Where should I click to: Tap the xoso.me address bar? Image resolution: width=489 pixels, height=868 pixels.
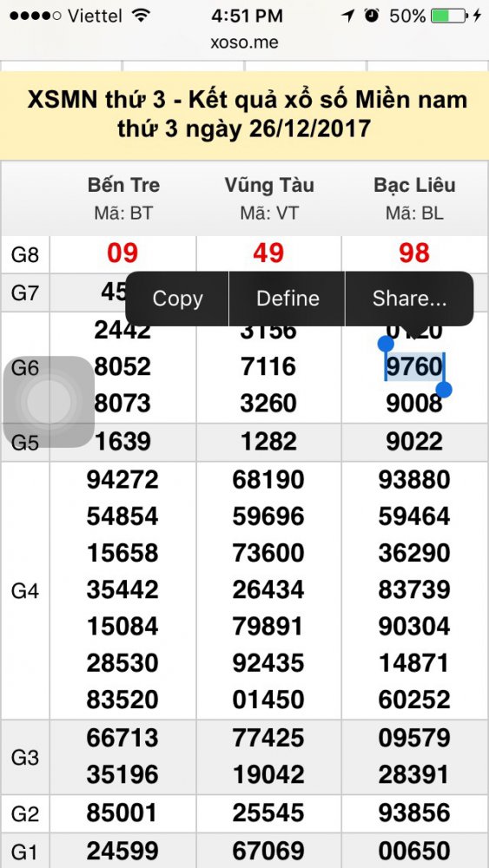point(244,42)
